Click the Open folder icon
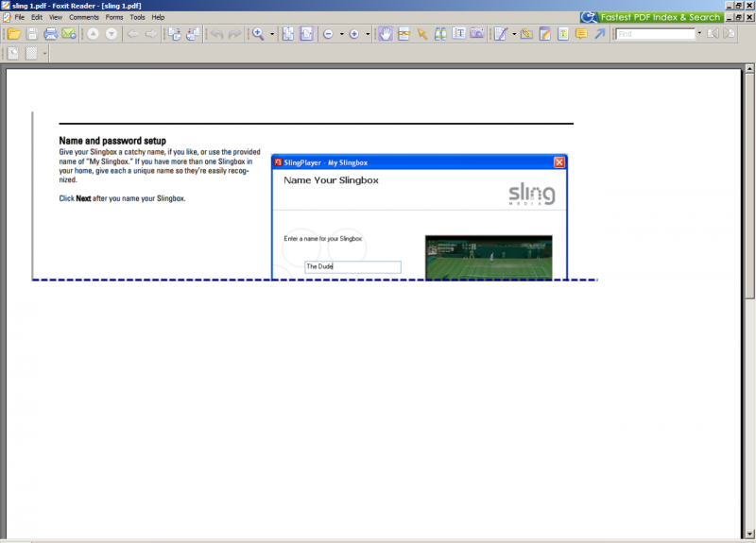 14,34
